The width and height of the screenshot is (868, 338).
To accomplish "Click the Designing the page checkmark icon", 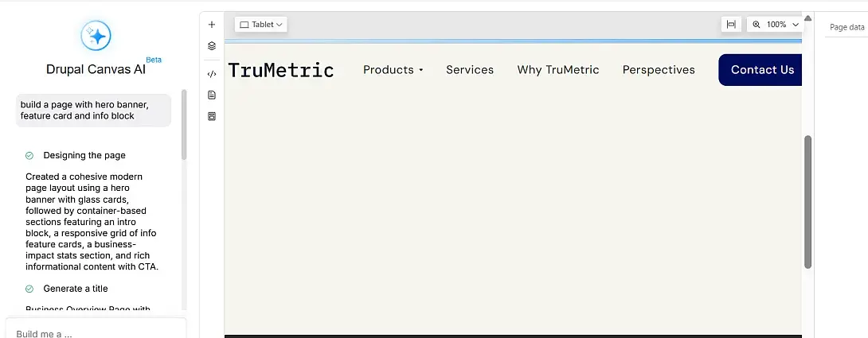I will tap(29, 156).
